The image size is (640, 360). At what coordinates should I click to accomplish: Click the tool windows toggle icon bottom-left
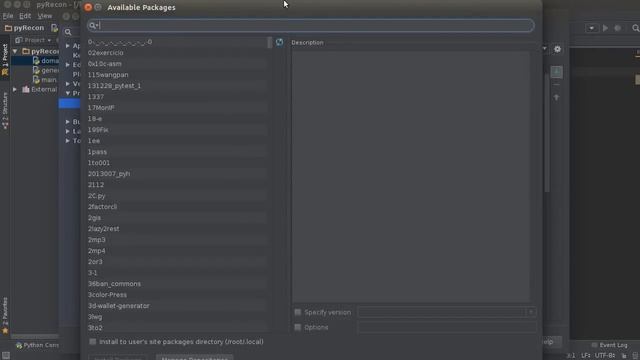(5, 356)
